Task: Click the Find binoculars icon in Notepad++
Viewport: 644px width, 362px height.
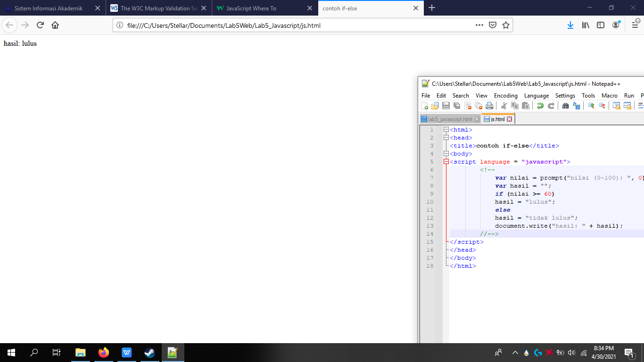Action: (x=565, y=105)
